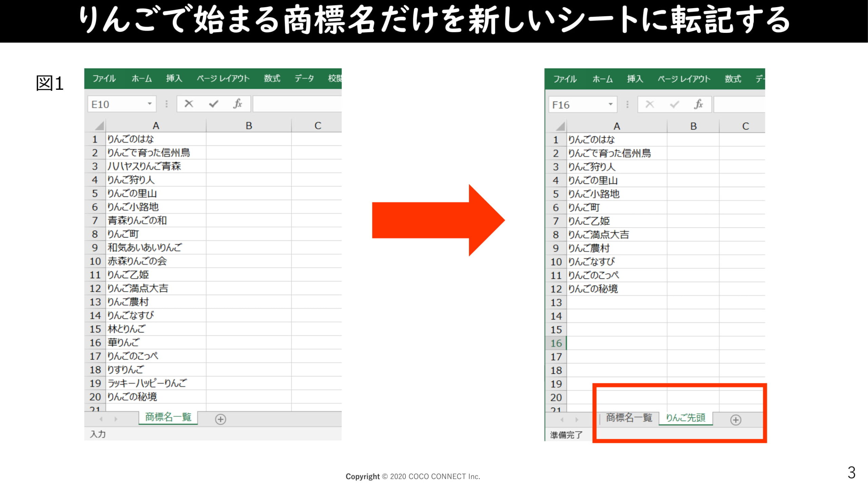The width and height of the screenshot is (868, 488).
Task: Click りんごなすび in right sheet row 10
Action: point(617,262)
